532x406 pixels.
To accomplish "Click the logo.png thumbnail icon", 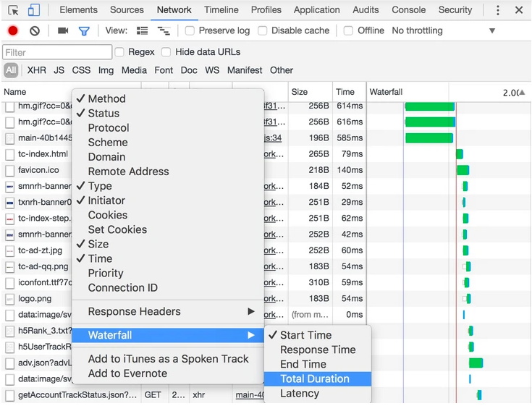I will pyautogui.click(x=10, y=299).
